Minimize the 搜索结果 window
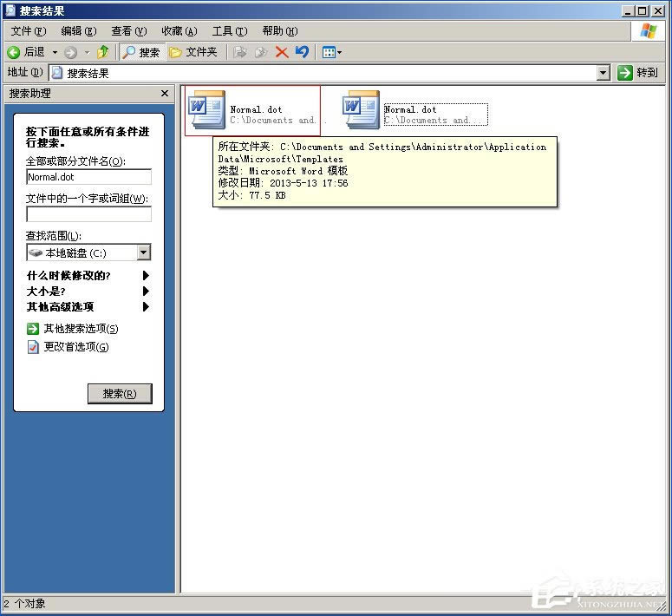 [628, 10]
